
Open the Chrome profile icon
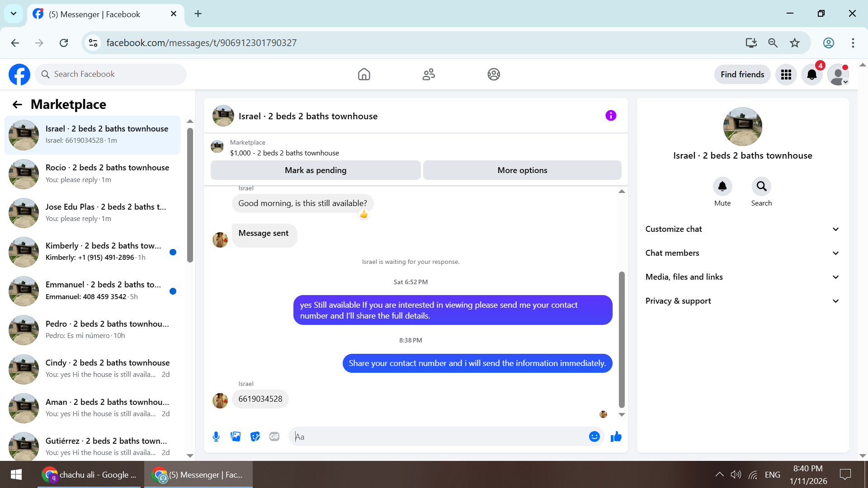point(829,43)
